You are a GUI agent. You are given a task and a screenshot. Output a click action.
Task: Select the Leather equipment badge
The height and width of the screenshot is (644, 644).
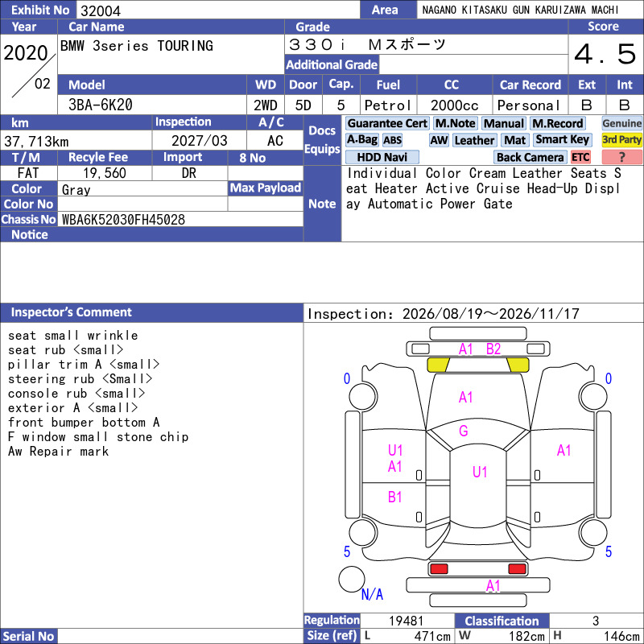pyautogui.click(x=474, y=140)
